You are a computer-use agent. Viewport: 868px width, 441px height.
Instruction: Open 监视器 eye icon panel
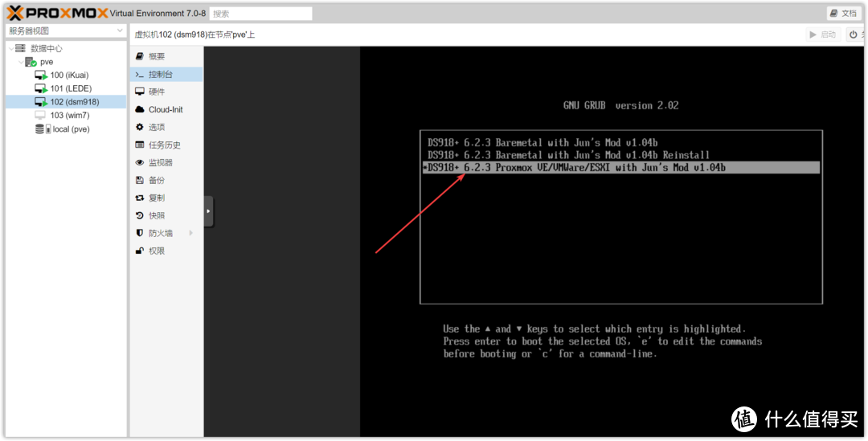coord(140,163)
